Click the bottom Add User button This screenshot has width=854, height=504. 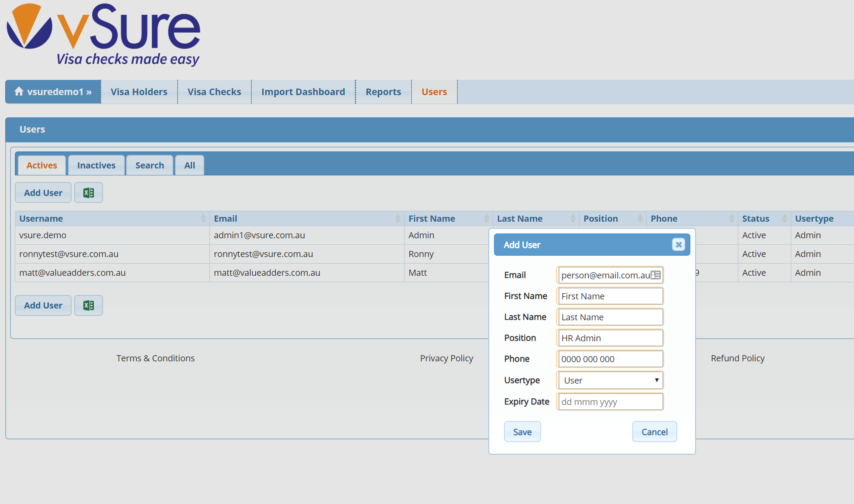(x=43, y=305)
